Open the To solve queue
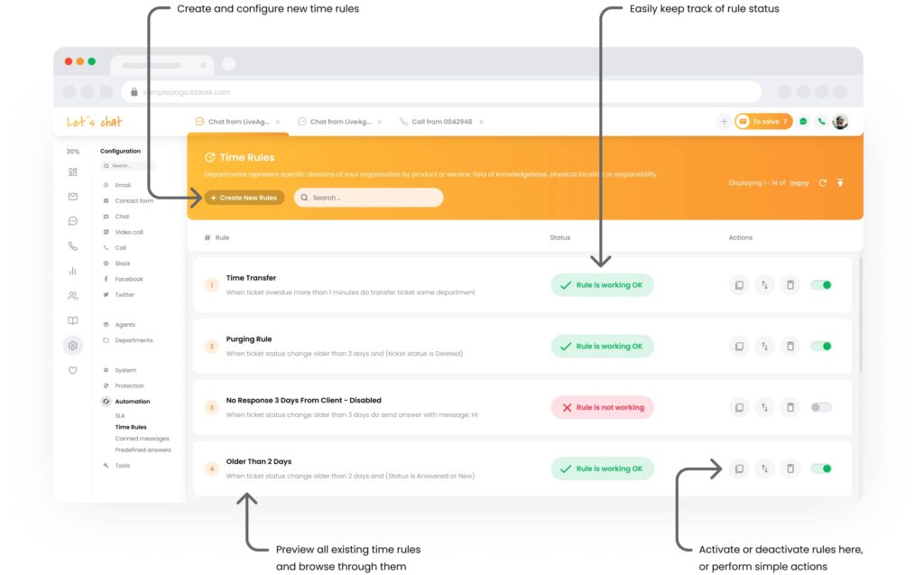This screenshot has width=924, height=575. [763, 120]
